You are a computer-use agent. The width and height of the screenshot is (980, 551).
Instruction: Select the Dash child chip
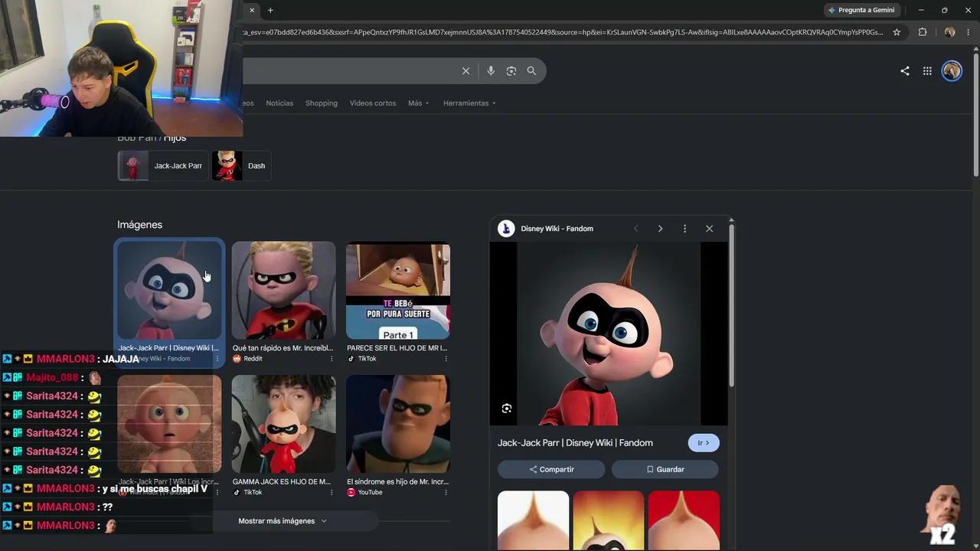[x=241, y=166]
